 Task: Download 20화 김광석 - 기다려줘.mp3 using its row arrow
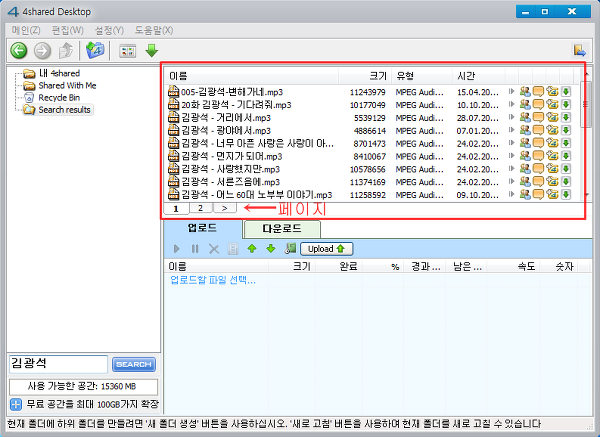point(566,104)
